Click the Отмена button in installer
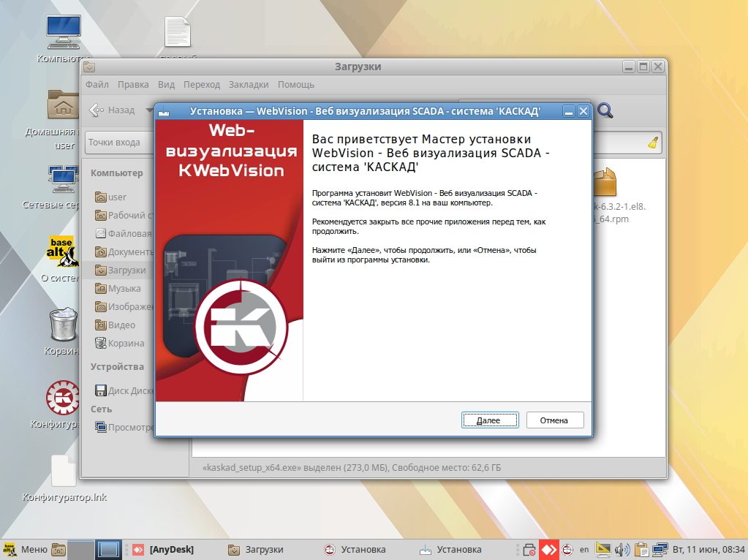 tap(554, 420)
